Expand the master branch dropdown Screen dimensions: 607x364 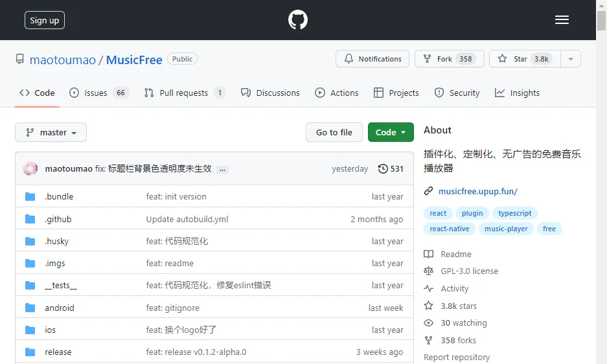pyautogui.click(x=51, y=132)
